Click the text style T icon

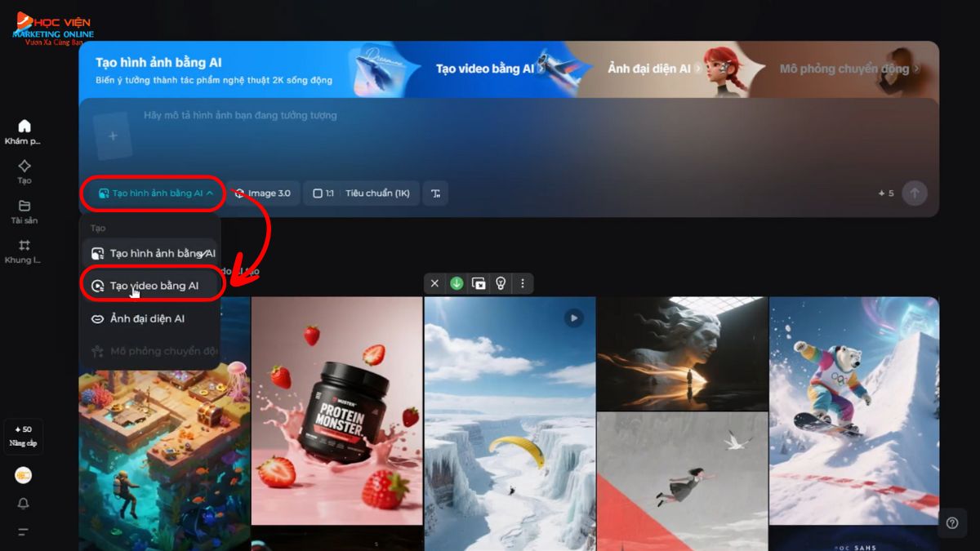(436, 193)
